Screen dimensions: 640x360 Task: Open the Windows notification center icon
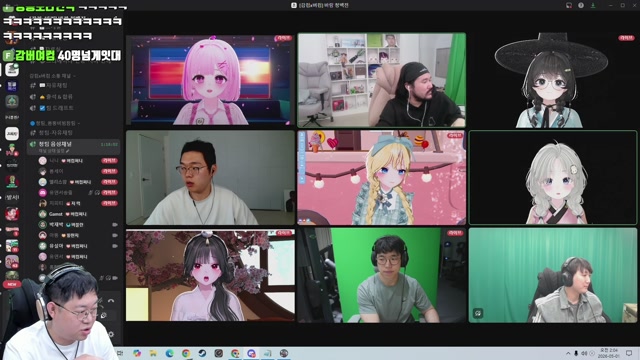coord(629,353)
